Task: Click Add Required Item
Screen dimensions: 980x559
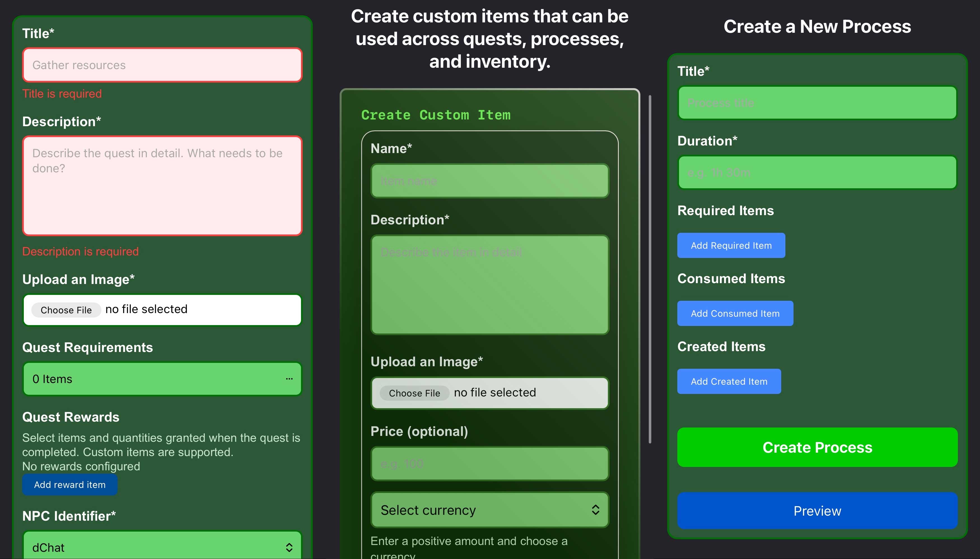Action: (731, 245)
